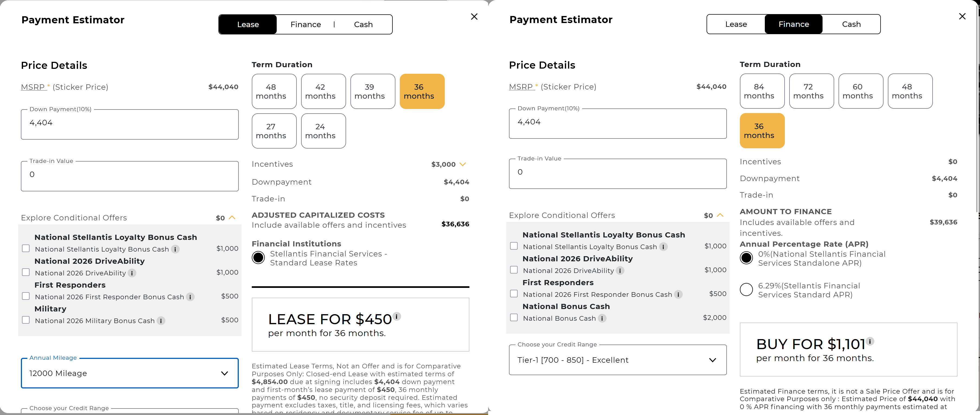Screen dimensions: 980x415
Task: Check Loyalty Bonus Cash in finance panel
Action: [514, 246]
